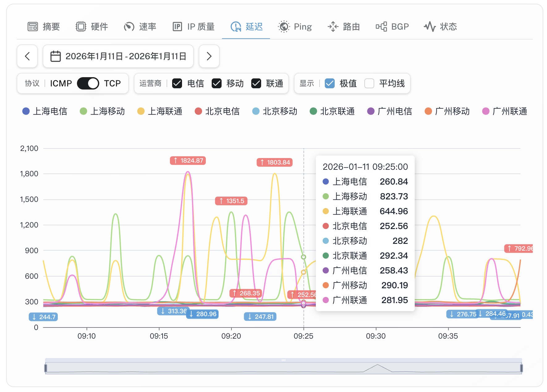Toggle the ICMP/TCP protocol switch
547x392 pixels.
88,83
